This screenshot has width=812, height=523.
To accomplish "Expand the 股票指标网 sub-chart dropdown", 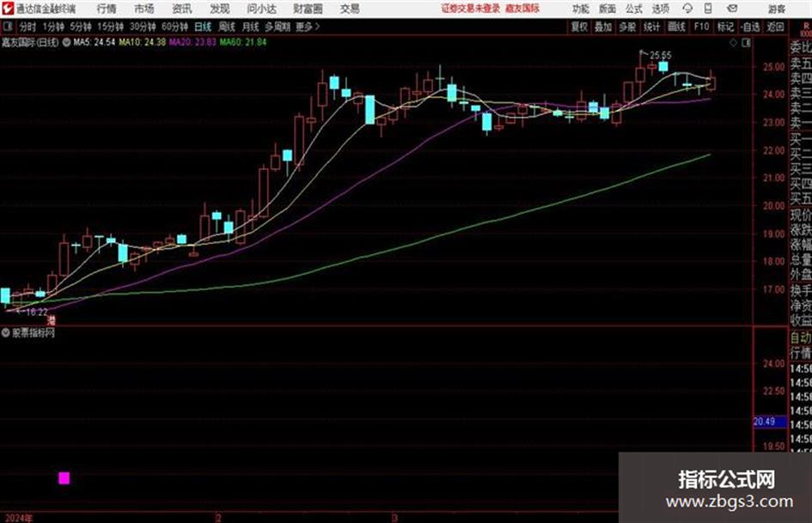I will [x=5, y=332].
